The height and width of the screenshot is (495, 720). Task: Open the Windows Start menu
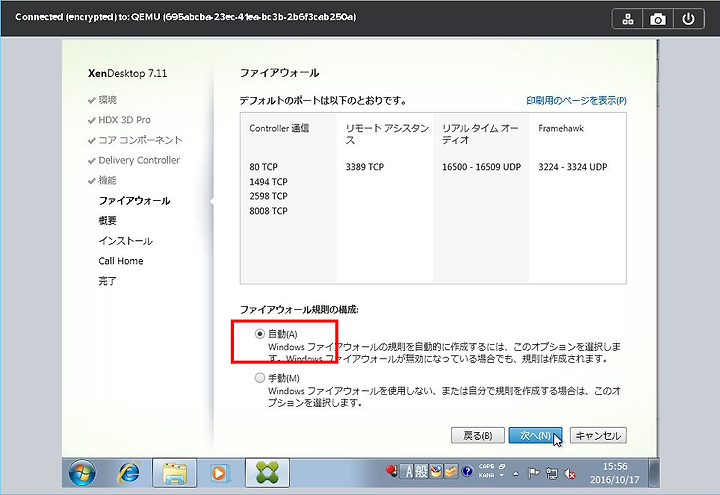point(82,472)
